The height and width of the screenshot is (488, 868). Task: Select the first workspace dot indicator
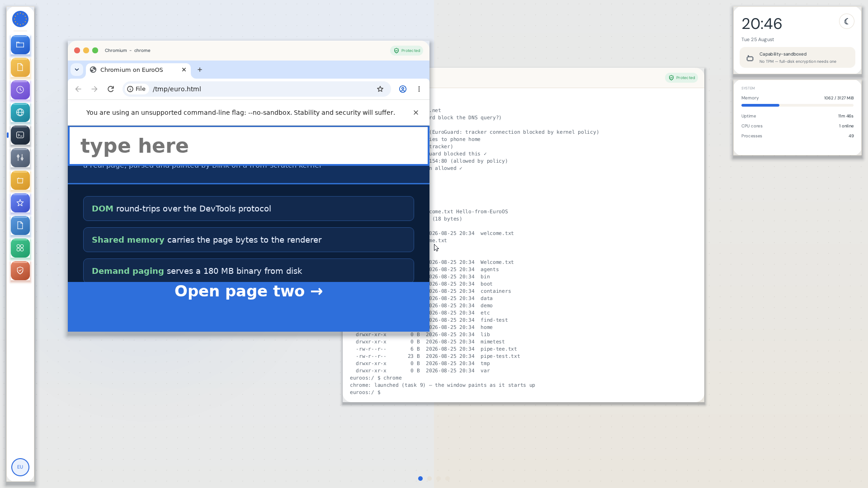pyautogui.click(x=420, y=479)
